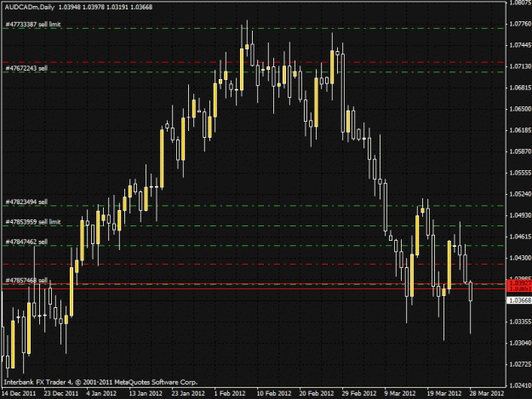The image size is (532, 399).
Task: Click the 1.05240 price scale value
Action: [520, 194]
